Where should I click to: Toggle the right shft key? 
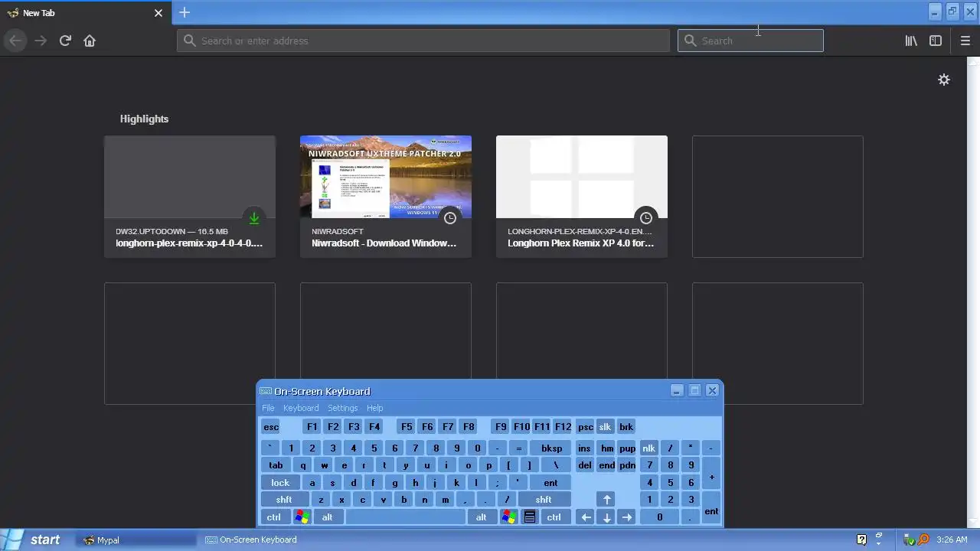click(544, 500)
